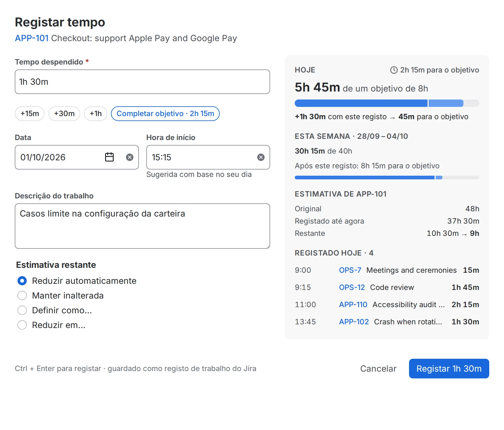Open the APP-101 issue link in header
The width and height of the screenshot is (504, 430).
pyautogui.click(x=32, y=38)
